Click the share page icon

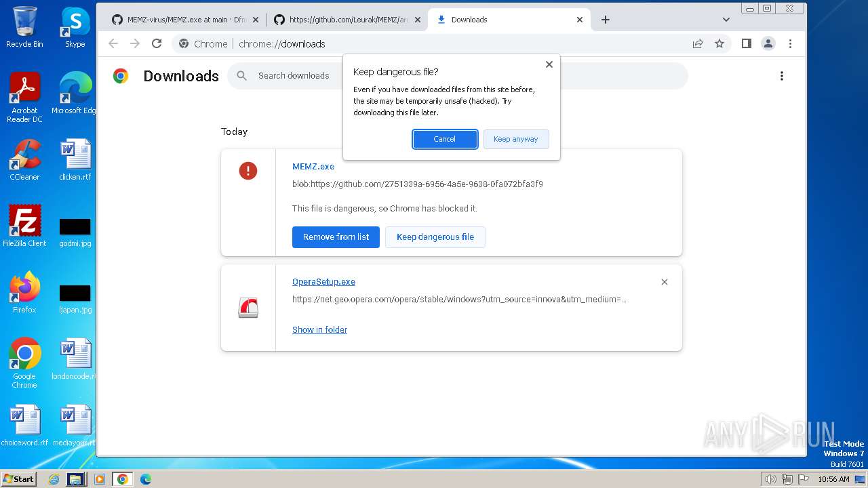698,43
